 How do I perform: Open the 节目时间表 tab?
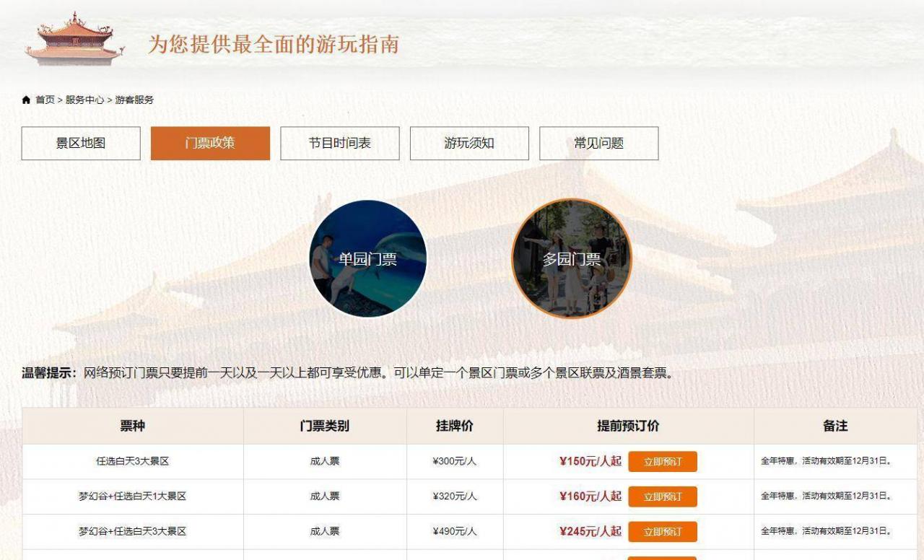pyautogui.click(x=339, y=143)
